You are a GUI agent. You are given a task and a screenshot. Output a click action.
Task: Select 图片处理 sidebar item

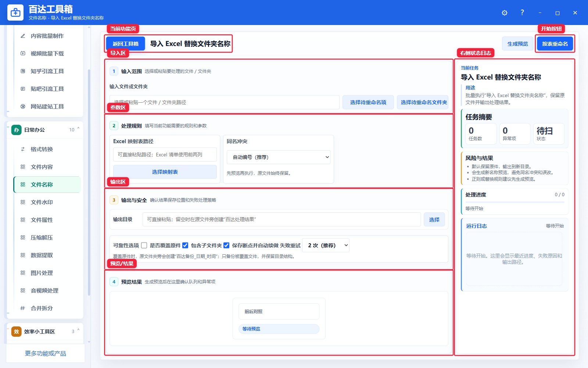coord(47,273)
